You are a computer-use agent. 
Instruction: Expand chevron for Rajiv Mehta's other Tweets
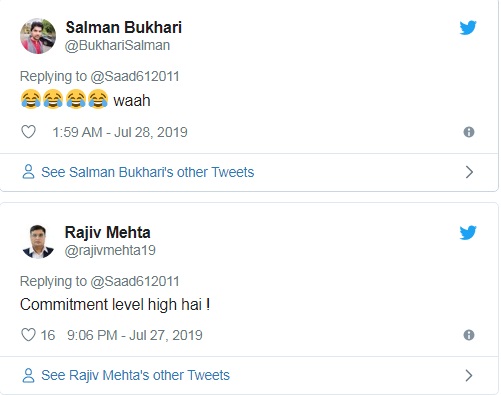click(469, 375)
